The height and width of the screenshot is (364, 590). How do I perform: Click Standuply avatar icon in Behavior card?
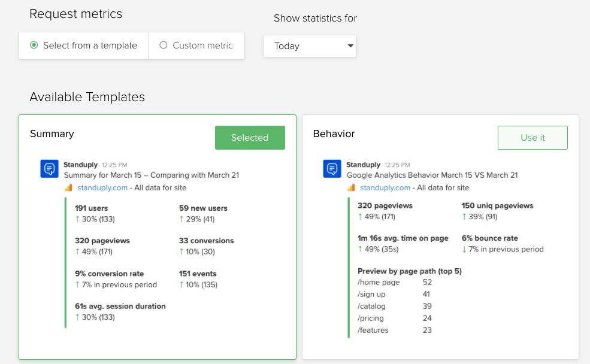[x=332, y=169]
